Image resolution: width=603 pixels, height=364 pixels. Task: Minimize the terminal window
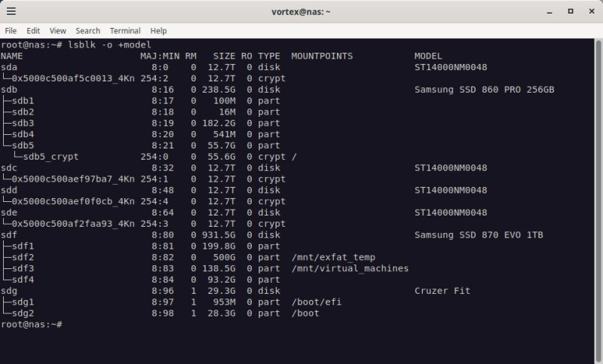click(549, 11)
